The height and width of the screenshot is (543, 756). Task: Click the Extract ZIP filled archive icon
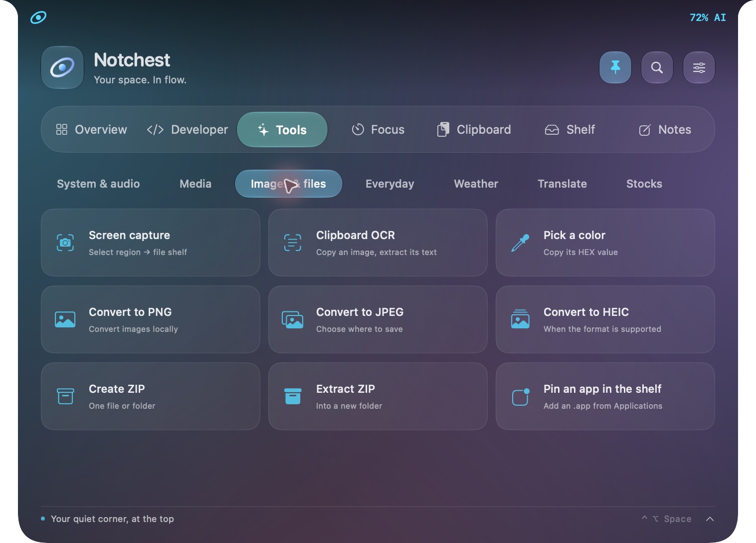point(293,396)
